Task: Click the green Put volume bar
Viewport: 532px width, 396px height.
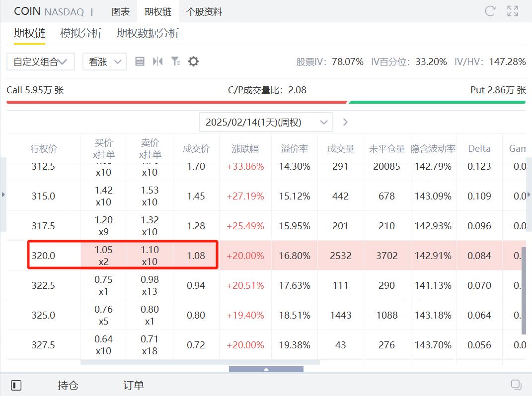Action: click(437, 102)
